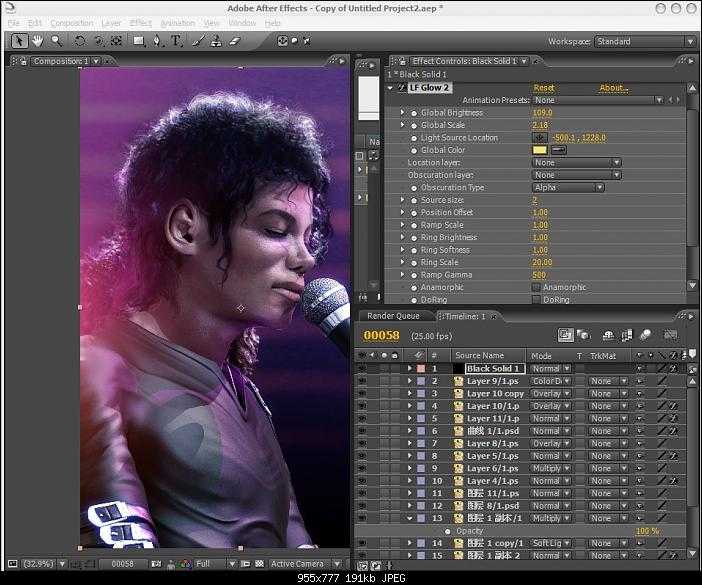702x585 pixels.
Task: Enable the DoRing checkbox
Action: pos(536,299)
